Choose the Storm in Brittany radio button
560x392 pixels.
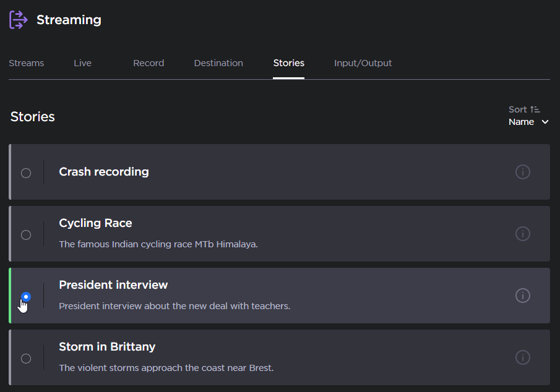(26, 359)
